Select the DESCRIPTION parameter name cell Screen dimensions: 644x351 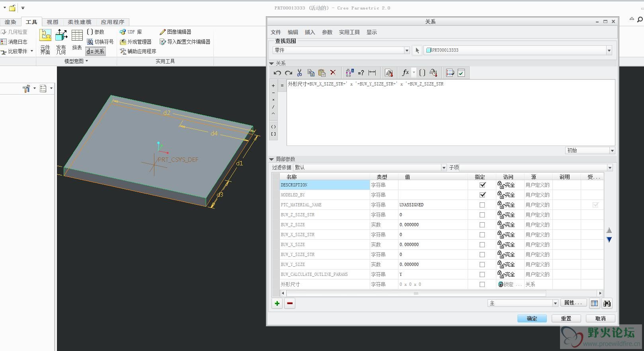pyautogui.click(x=325, y=185)
